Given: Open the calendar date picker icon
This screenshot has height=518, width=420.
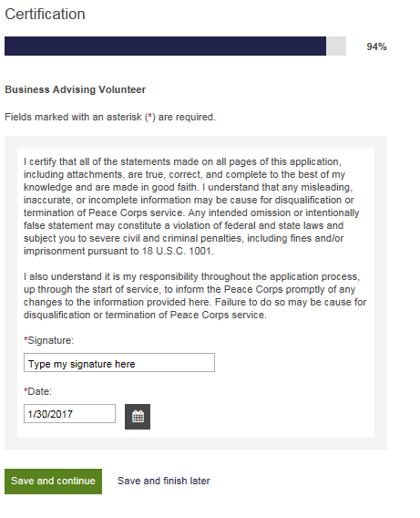Looking at the screenshot, I should 138,417.
